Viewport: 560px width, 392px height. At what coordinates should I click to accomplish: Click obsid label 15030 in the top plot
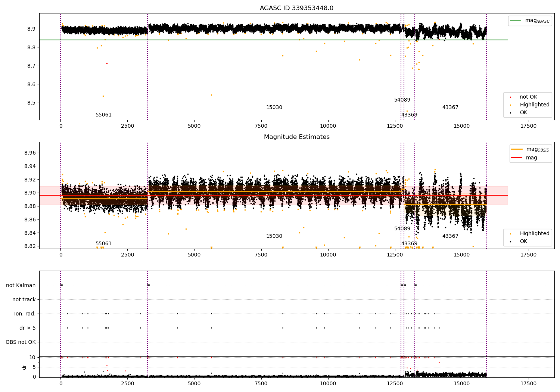[x=274, y=108]
